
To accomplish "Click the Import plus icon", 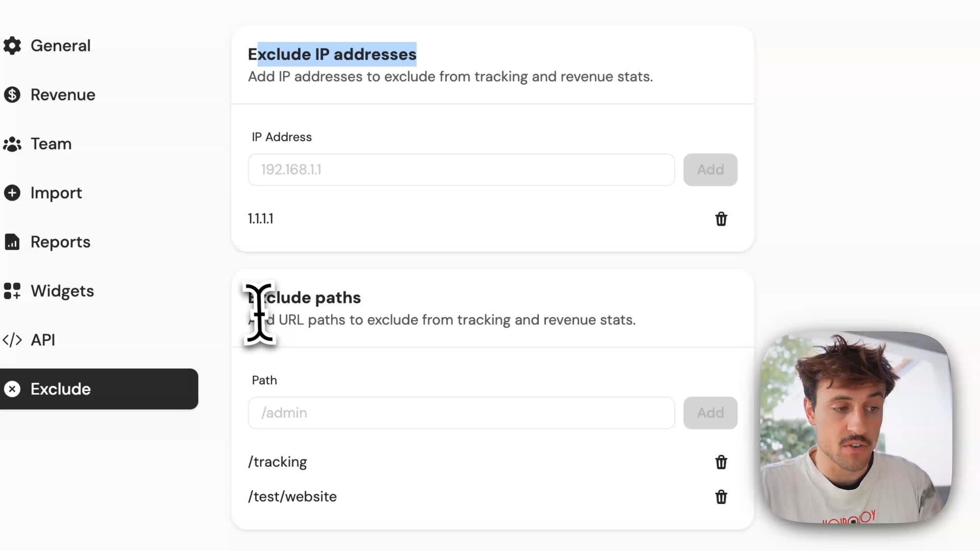I will pyautogui.click(x=12, y=193).
